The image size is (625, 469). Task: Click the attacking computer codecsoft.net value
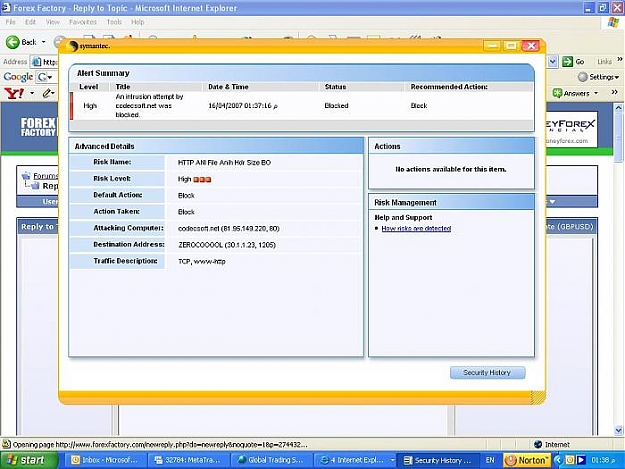pyautogui.click(x=228, y=229)
